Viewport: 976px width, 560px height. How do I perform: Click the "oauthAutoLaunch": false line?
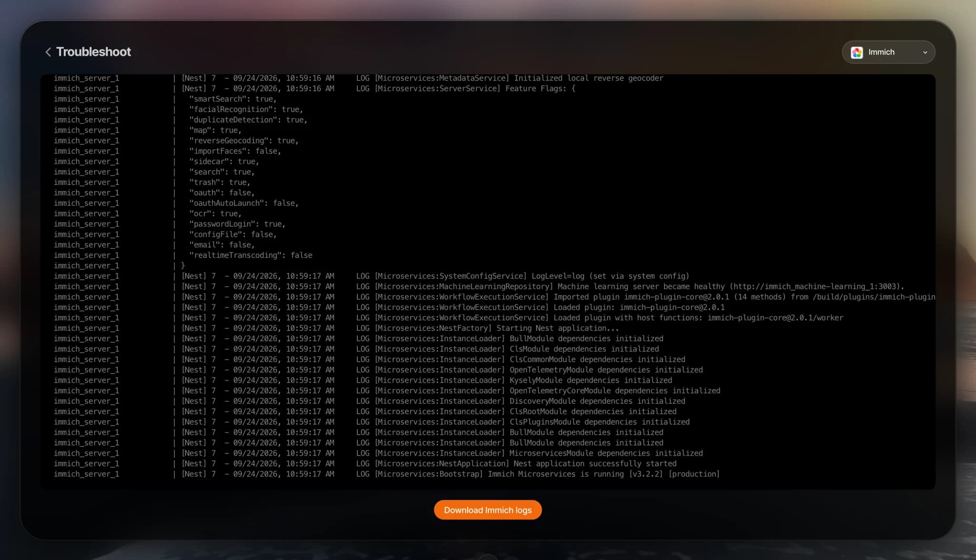[176, 204]
